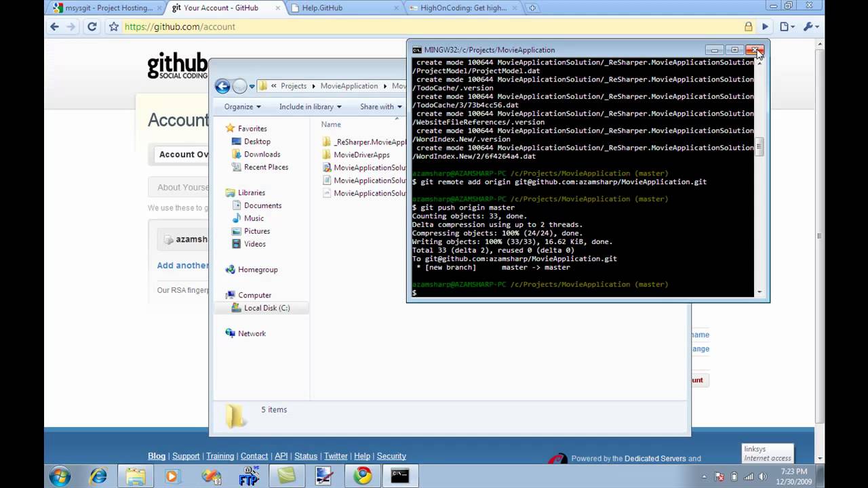Go back in the Chrome browser
This screenshot has height=488, width=868.
[55, 27]
